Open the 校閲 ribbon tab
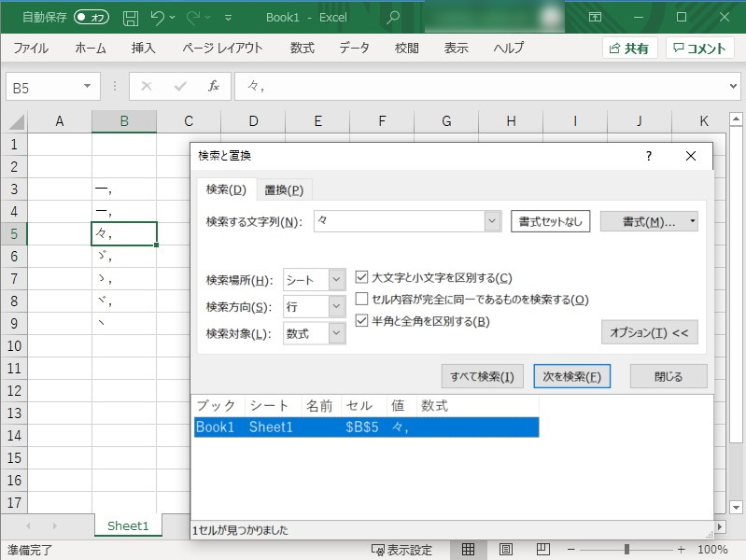 pyautogui.click(x=407, y=48)
